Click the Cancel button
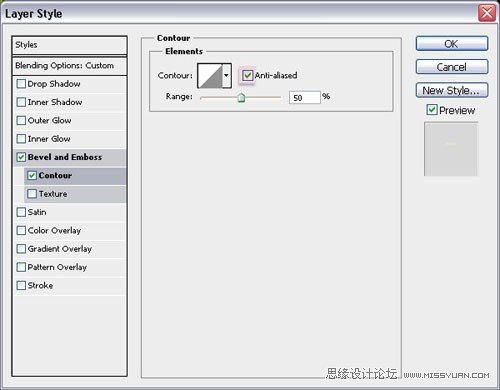The height and width of the screenshot is (390, 500). coord(452,67)
